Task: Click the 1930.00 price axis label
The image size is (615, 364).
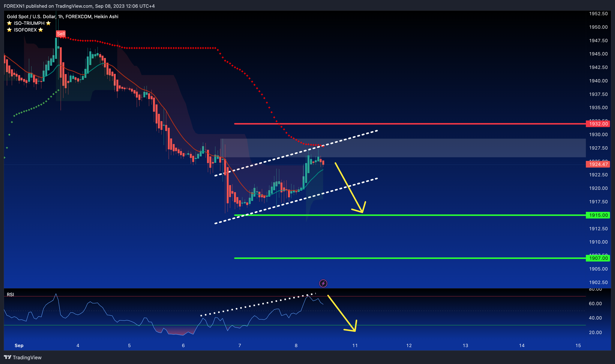Action: (598, 135)
